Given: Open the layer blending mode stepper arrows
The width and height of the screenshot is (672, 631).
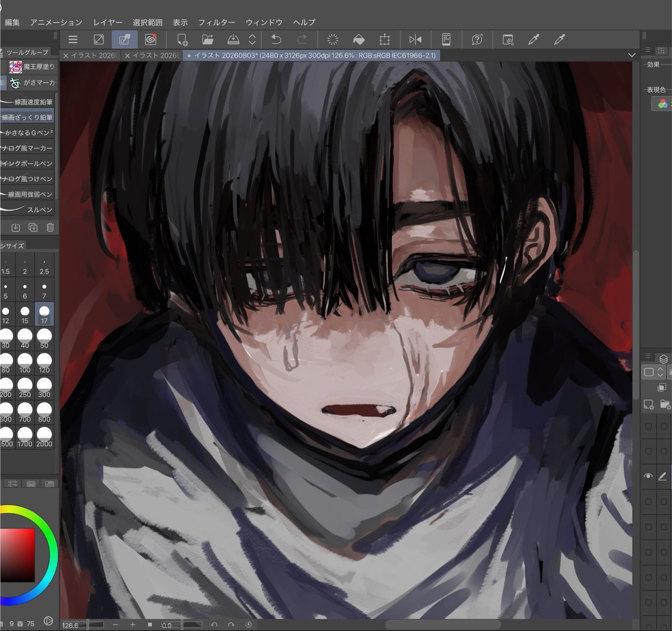Looking at the screenshot, I should (x=660, y=372).
